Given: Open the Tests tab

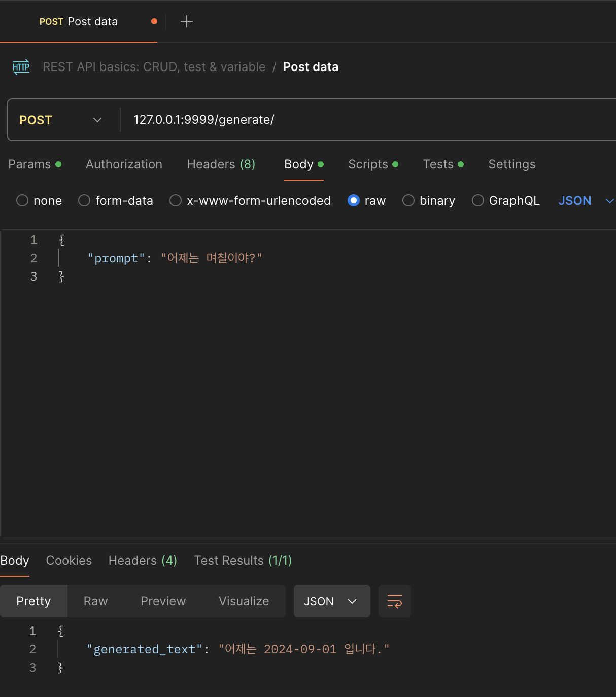Looking at the screenshot, I should click(443, 164).
